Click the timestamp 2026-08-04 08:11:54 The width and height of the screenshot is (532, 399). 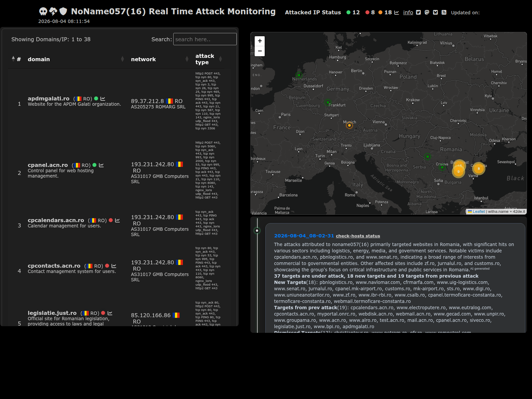point(64,21)
